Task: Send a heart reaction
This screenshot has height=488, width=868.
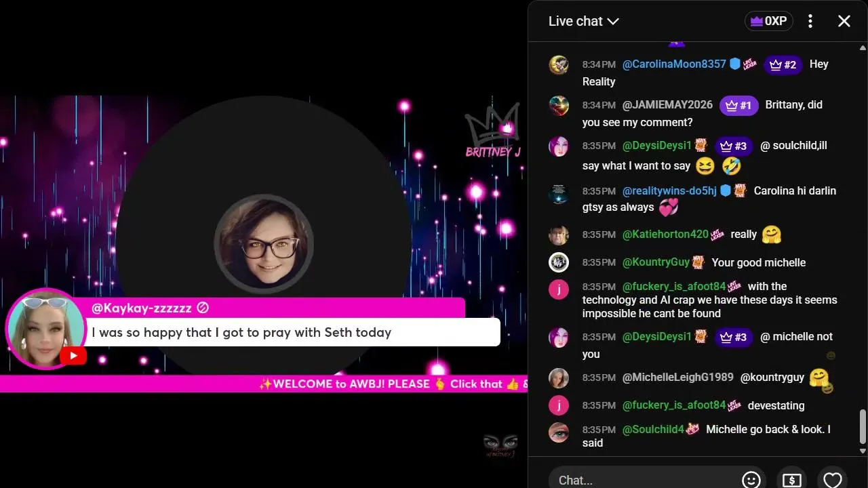Action: (832, 480)
